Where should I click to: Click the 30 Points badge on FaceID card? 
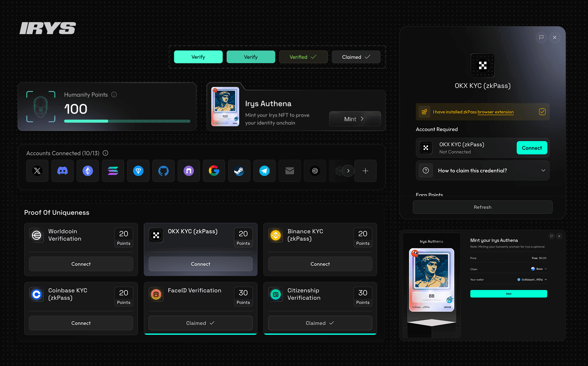243,296
